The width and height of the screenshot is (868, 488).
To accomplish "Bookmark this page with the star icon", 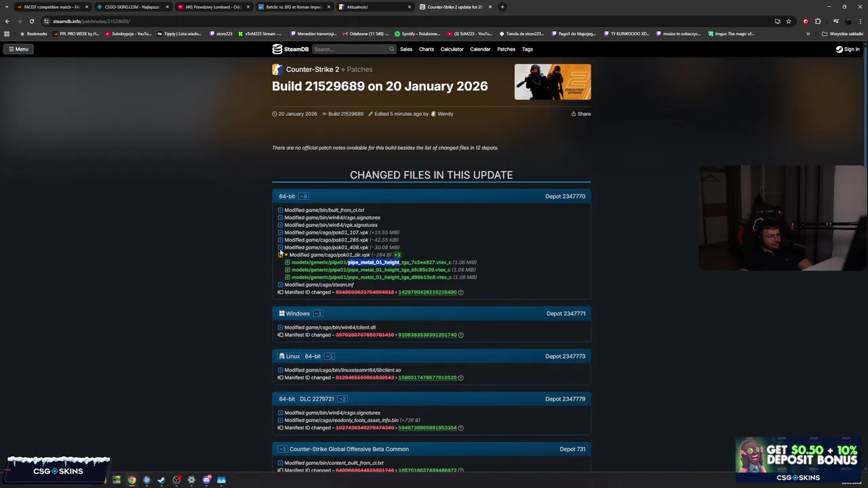I will pos(789,21).
